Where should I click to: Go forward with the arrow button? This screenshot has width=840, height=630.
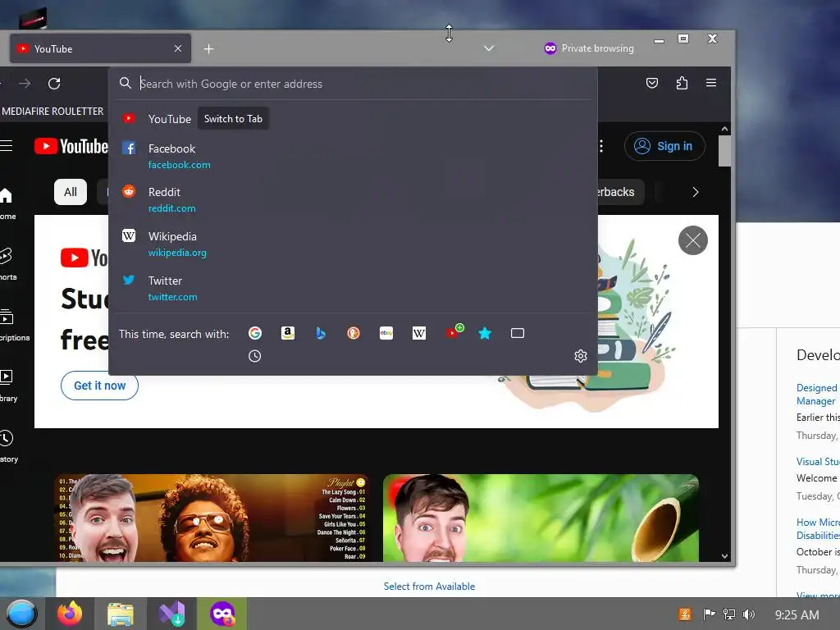point(25,84)
